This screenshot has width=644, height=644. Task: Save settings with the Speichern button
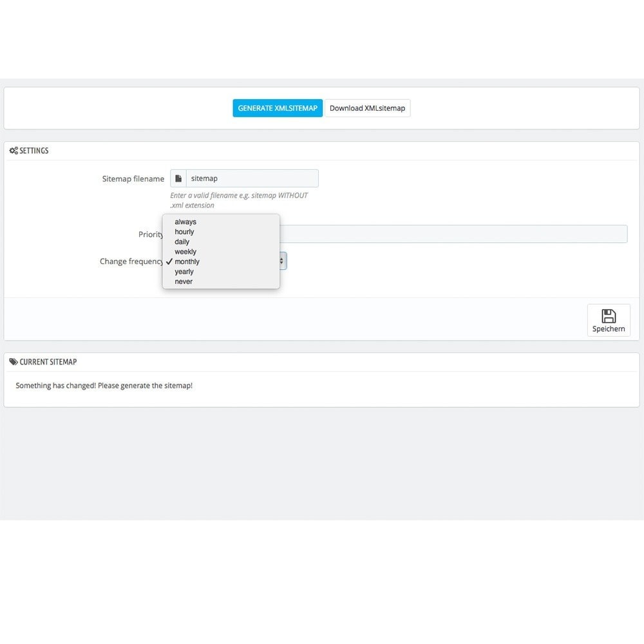tap(609, 320)
